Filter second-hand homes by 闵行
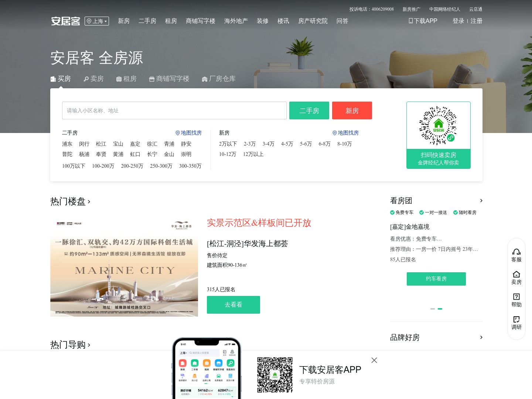This screenshot has height=399, width=532. click(x=84, y=144)
